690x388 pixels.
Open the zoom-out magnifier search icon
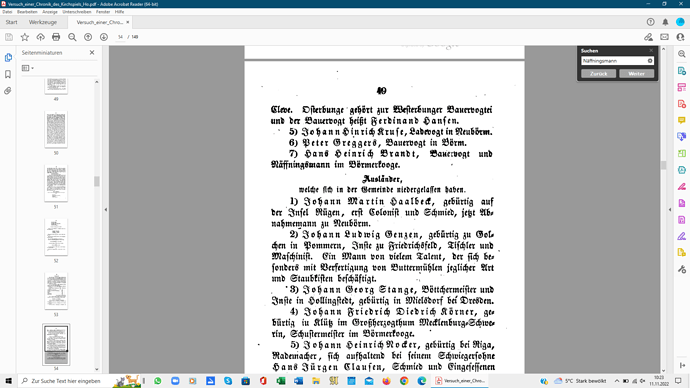(x=72, y=37)
